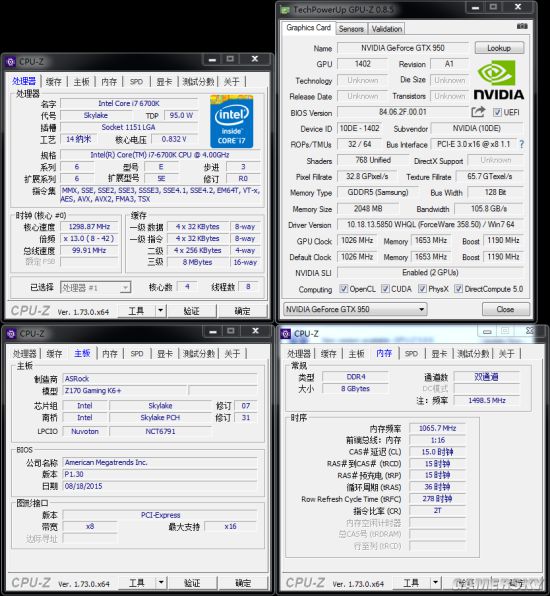Click the Lookup button in GPU-Z
The width and height of the screenshot is (550, 596).
coord(499,48)
